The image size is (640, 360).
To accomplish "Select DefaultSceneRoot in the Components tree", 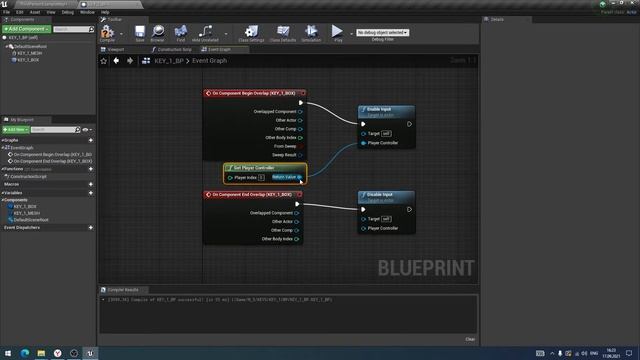I will pyautogui.click(x=30, y=47).
